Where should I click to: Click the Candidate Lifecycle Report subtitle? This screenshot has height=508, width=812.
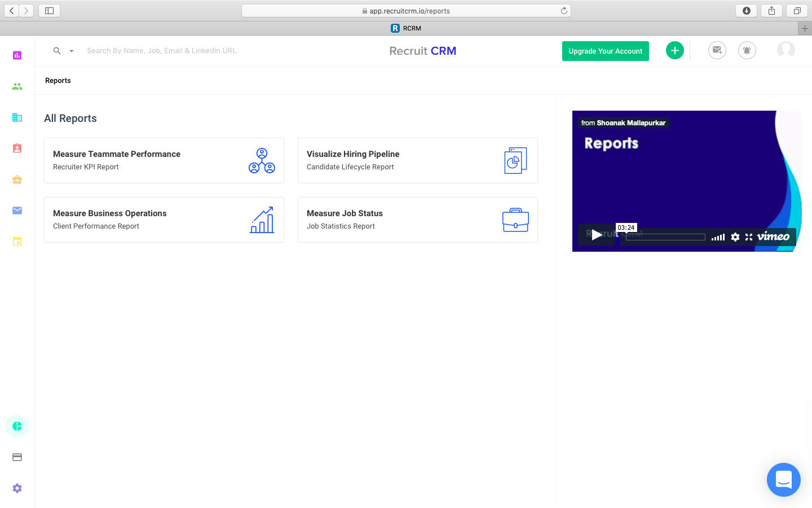point(350,167)
